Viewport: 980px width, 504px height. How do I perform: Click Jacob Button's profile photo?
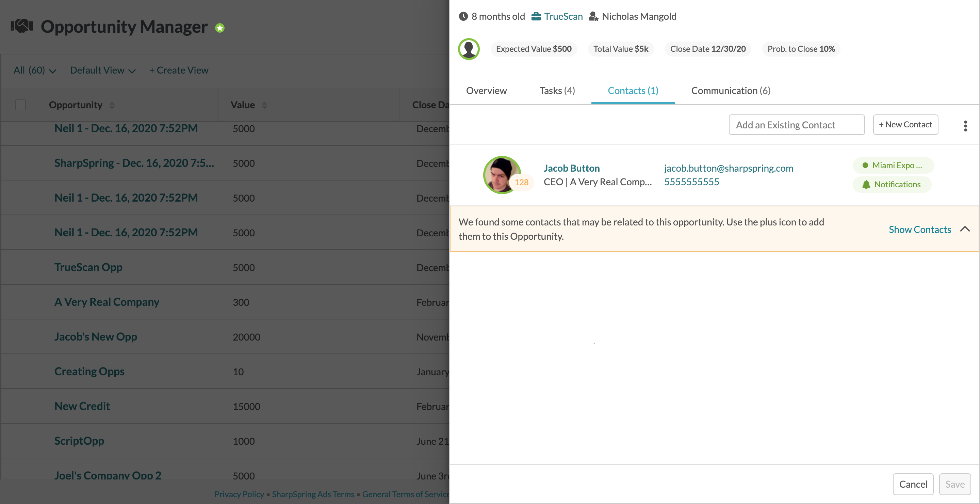502,175
